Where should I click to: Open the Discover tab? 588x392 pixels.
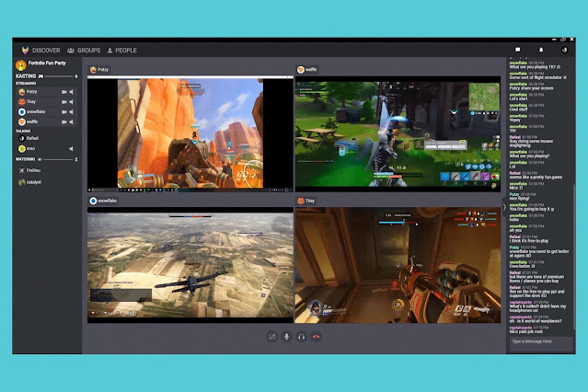46,51
